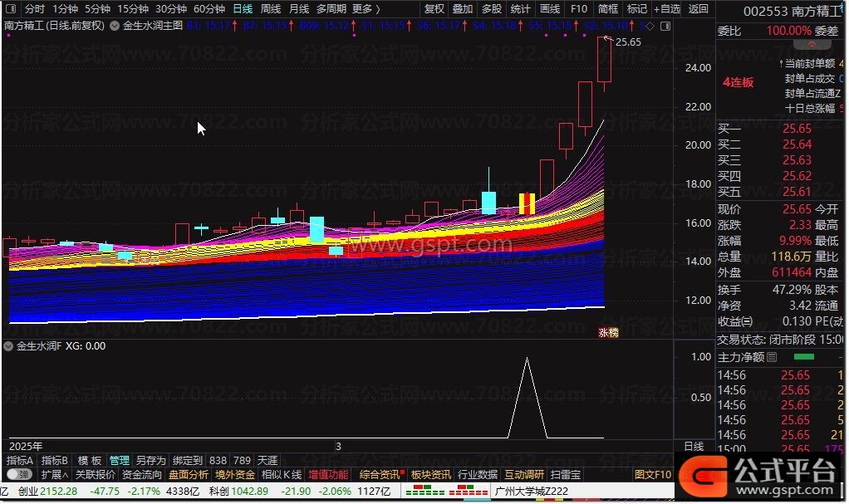849x504 pixels.
Task: Open the 指标B tab
Action: [55, 460]
